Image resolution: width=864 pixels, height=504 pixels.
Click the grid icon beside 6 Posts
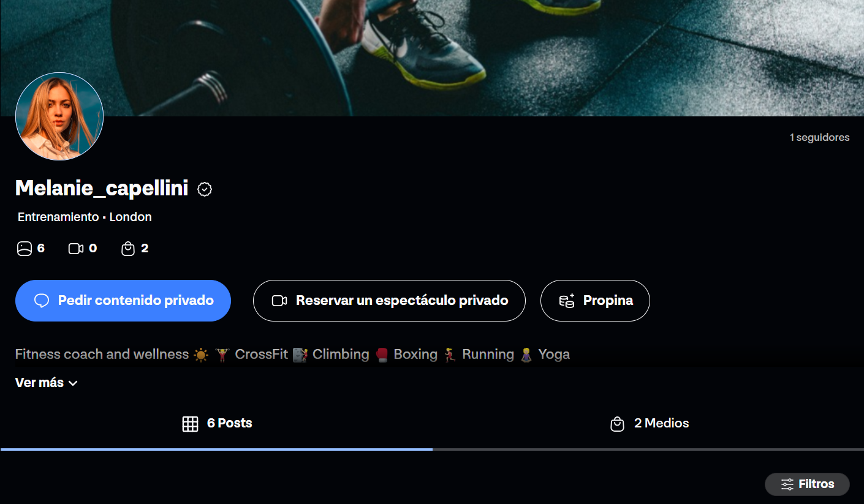coord(190,424)
